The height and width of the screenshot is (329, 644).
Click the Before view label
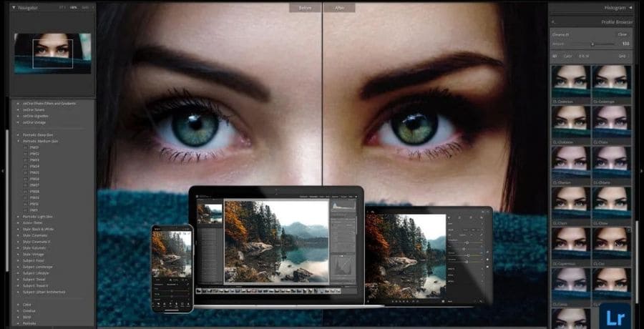click(x=305, y=8)
